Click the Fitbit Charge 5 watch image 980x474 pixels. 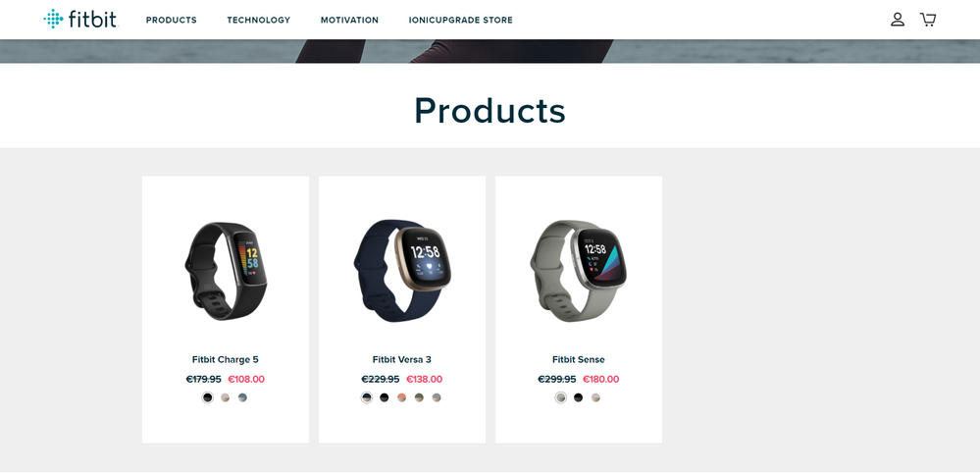(x=226, y=271)
